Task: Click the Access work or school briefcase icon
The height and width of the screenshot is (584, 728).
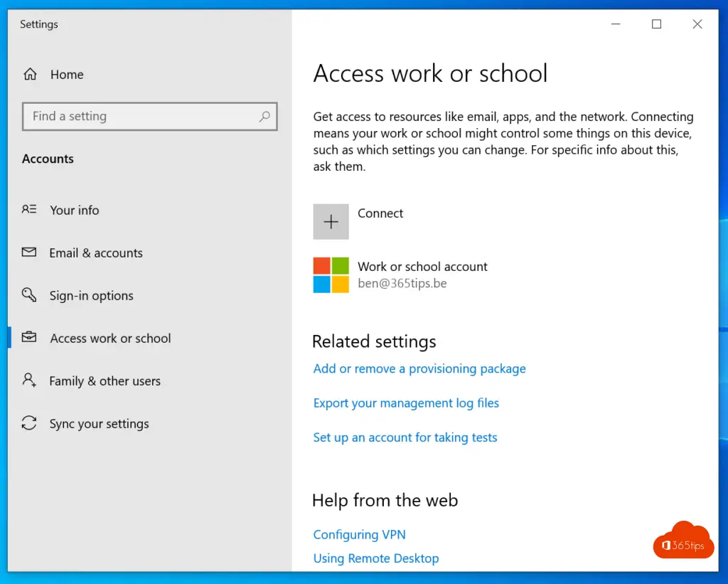Action: coord(28,337)
